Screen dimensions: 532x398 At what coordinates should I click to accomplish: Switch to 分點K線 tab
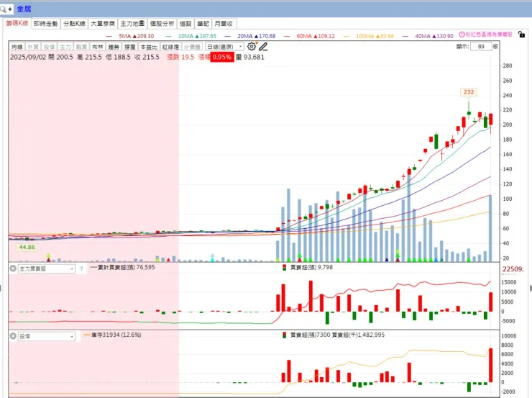[74, 24]
